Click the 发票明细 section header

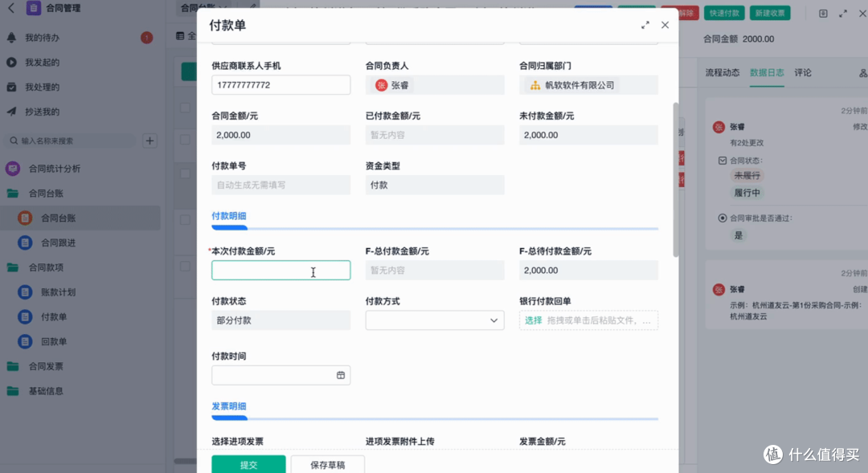coord(228,406)
